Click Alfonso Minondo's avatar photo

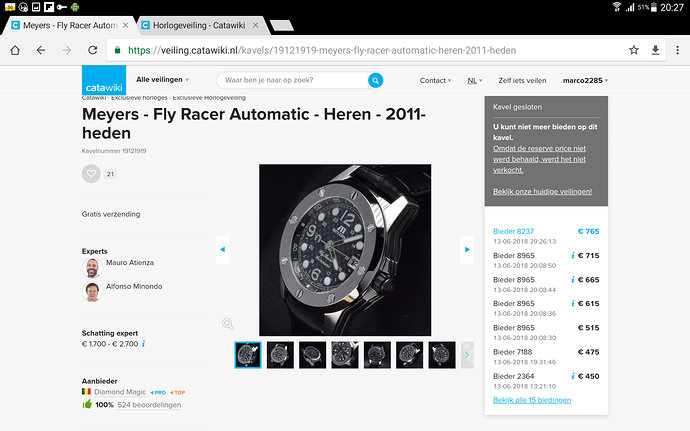tap(92, 291)
